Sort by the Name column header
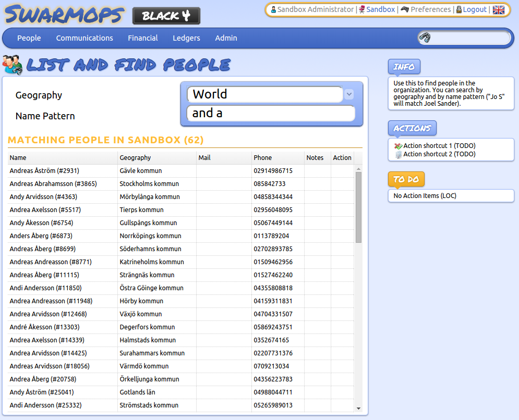This screenshot has height=420, width=519. click(63, 158)
